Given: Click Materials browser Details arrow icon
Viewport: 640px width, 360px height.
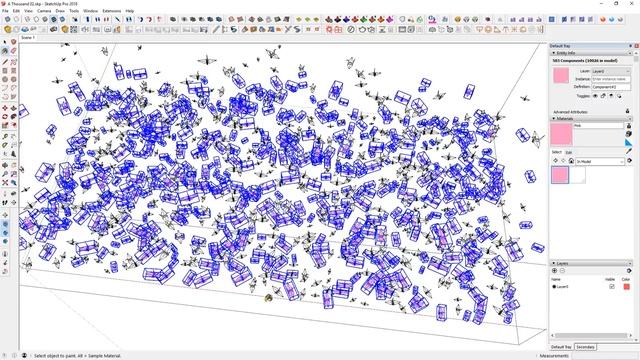Looking at the screenshot, I should [629, 161].
